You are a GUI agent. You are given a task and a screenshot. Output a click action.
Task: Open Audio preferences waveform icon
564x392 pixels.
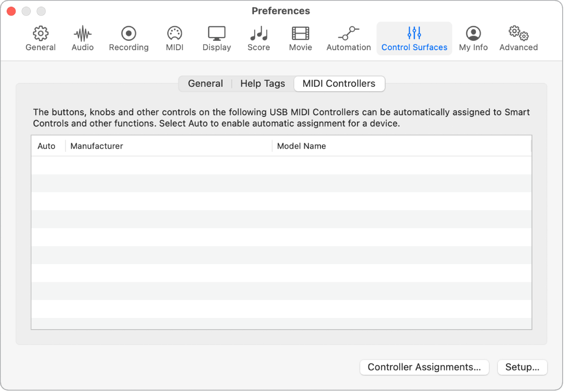[83, 34]
